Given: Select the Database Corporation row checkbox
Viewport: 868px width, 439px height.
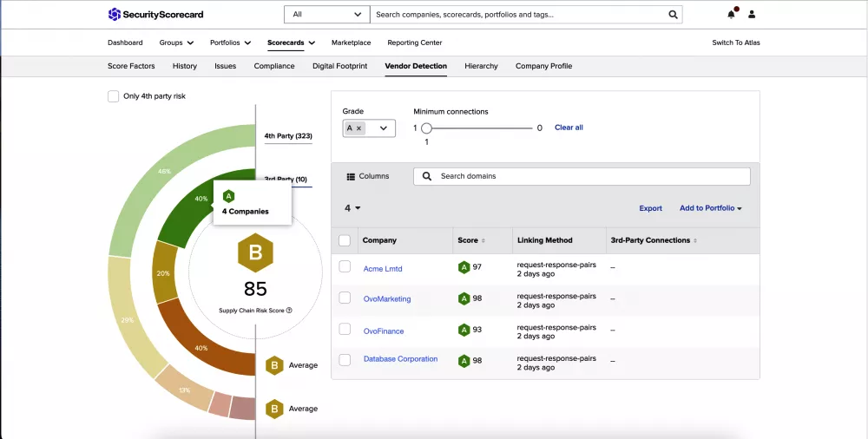Looking at the screenshot, I should (x=345, y=360).
